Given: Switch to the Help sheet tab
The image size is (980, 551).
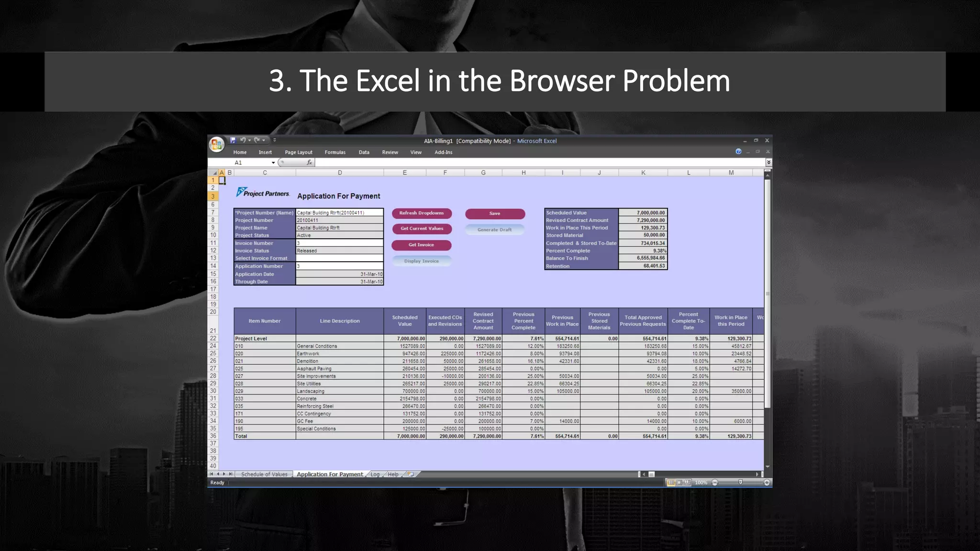Looking at the screenshot, I should [x=393, y=474].
